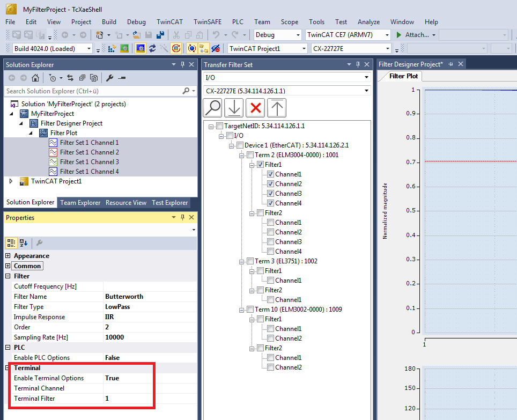Click the Categorized view icon in Properties
Viewport: 517px width, 420px height.
[x=11, y=243]
